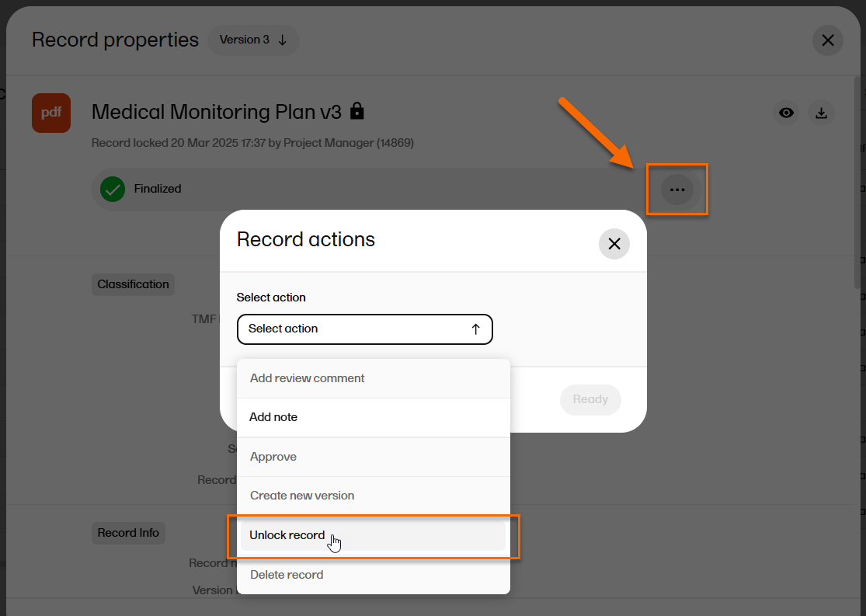Screen dimensions: 866x616
Task: Click the Medical Monitoring Plan v3 title
Action: pyautogui.click(x=216, y=112)
